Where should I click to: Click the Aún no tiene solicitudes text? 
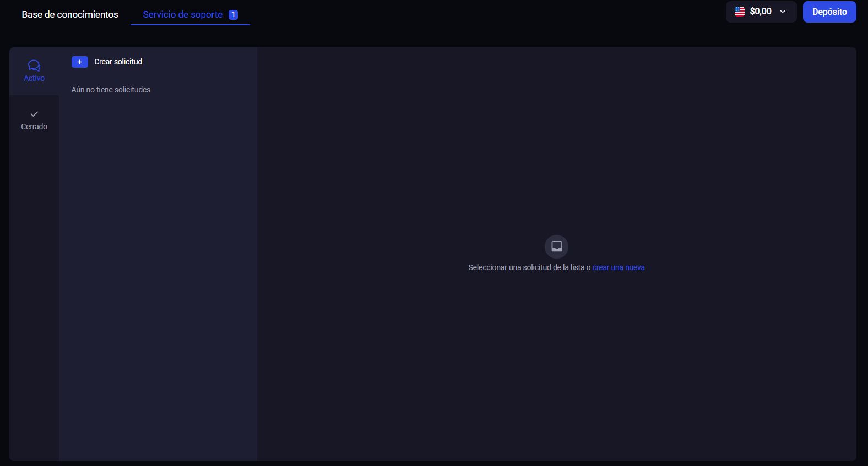111,90
